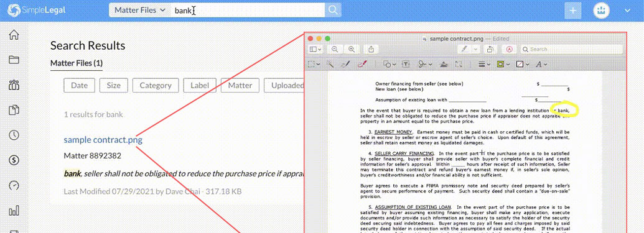Open the dollar sign sidebar icon
The image size is (644, 233).
(14, 160)
